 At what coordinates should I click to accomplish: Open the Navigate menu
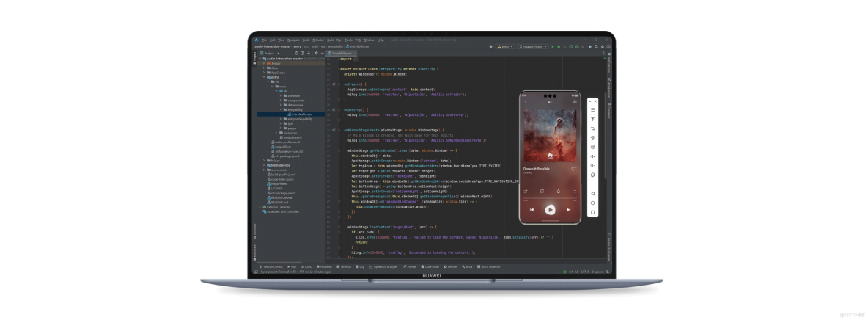(x=293, y=40)
